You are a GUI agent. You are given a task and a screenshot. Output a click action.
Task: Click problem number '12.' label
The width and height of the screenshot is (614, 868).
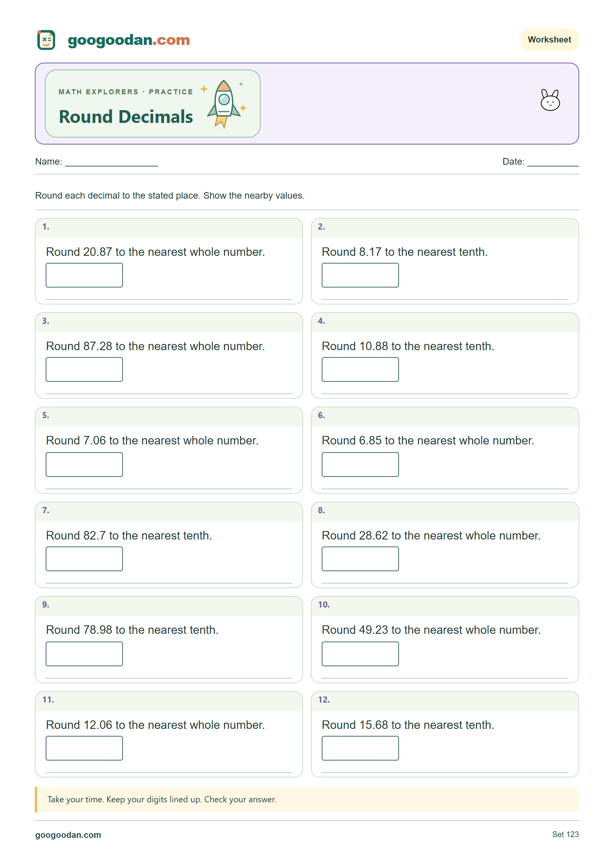pyautogui.click(x=324, y=700)
